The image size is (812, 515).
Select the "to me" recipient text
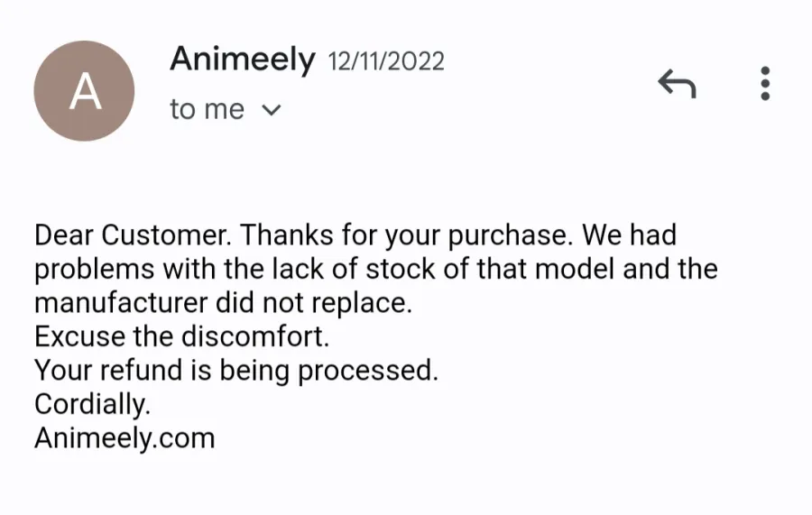coord(207,109)
